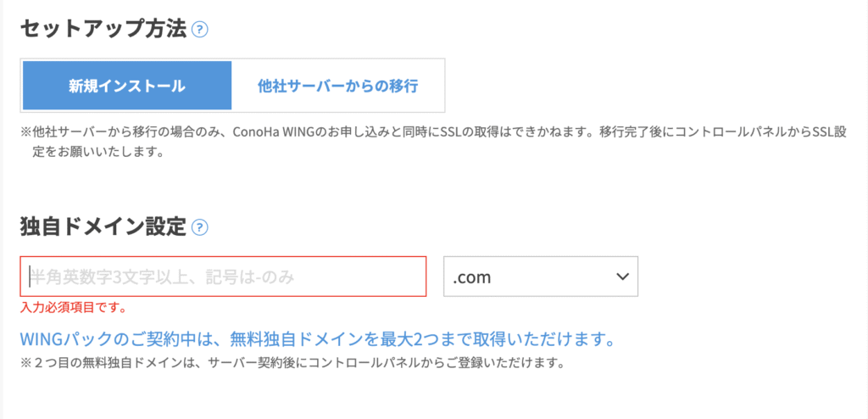This screenshot has height=419, width=868.
Task: Click the red 入力必須項目です error message
Action: pyautogui.click(x=75, y=307)
